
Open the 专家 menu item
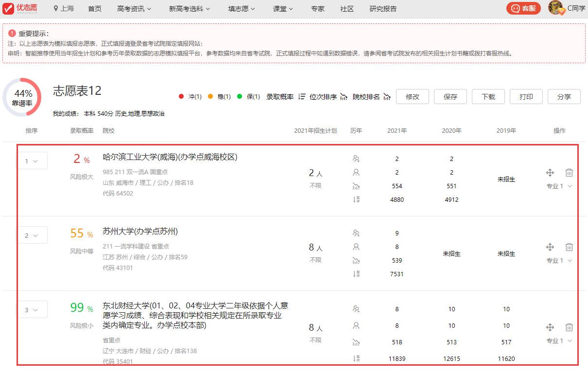point(318,9)
